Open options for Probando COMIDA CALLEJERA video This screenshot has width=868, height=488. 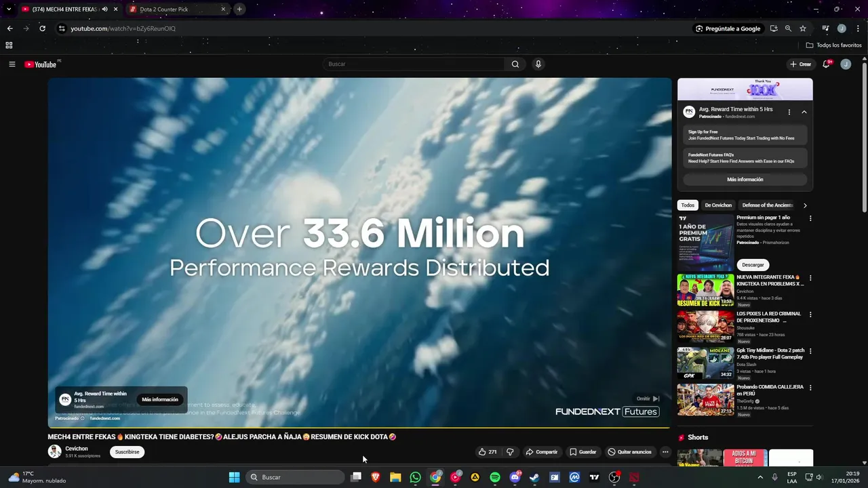click(x=810, y=388)
